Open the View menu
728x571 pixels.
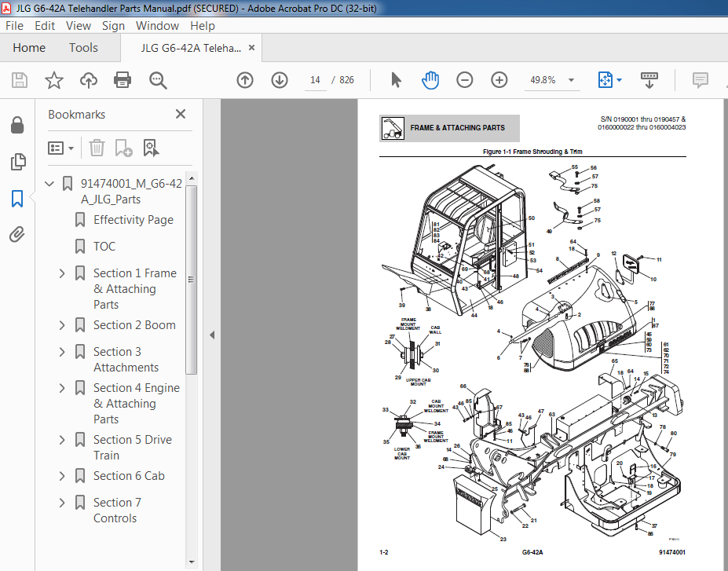click(78, 26)
